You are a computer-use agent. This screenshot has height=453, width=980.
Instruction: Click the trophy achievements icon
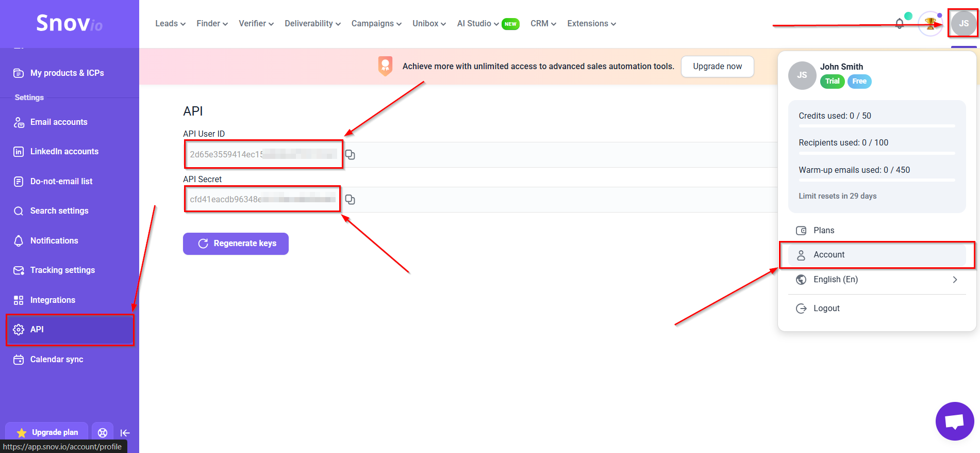(930, 24)
